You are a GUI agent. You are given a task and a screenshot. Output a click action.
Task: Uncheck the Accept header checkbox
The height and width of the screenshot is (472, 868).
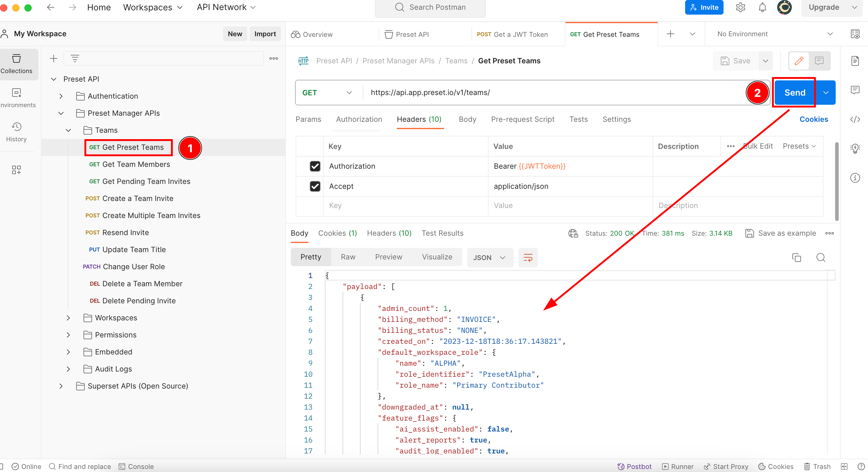click(x=315, y=186)
